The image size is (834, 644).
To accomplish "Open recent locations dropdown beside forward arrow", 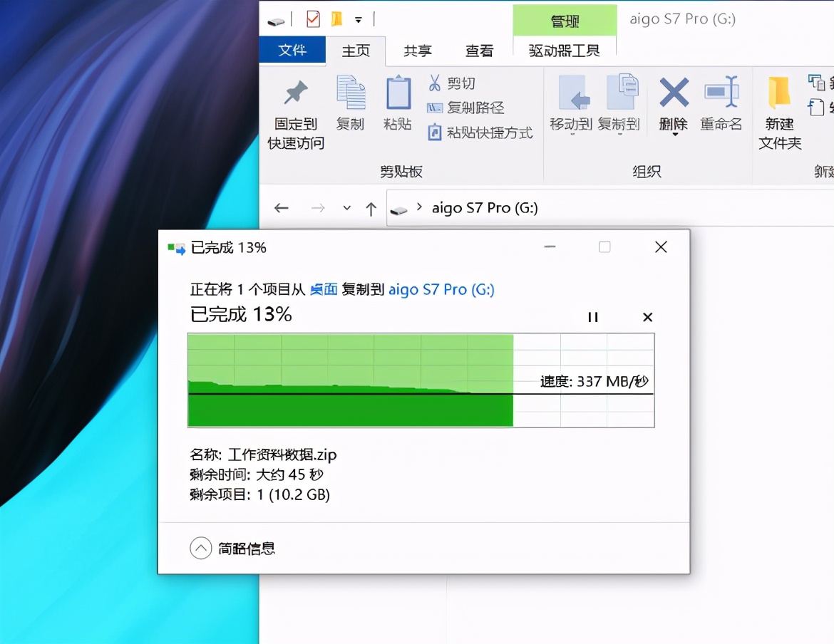I will (346, 208).
